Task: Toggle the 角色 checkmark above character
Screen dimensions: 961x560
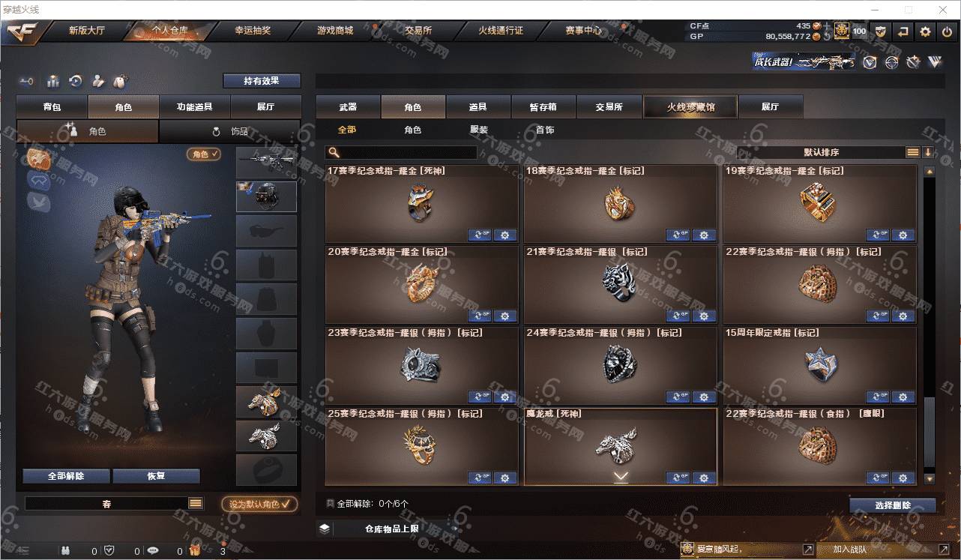Action: click(204, 154)
